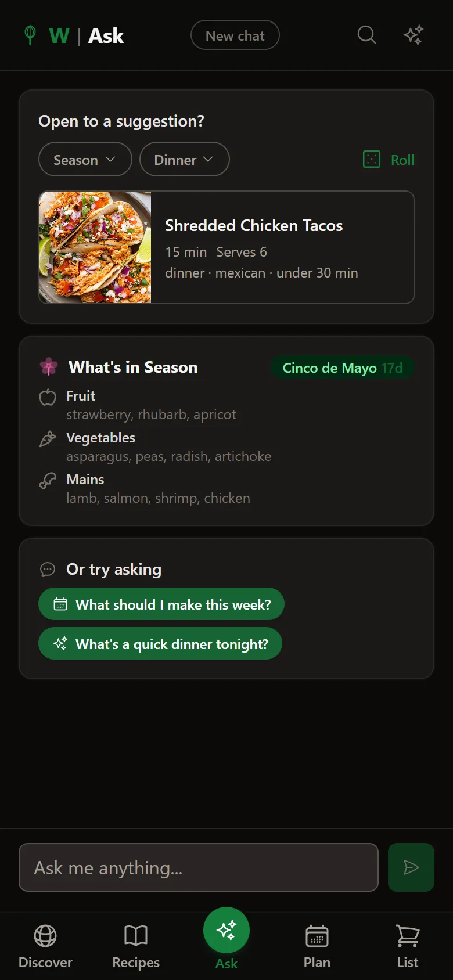Open the List shopping cart icon
453x980 pixels.
pyautogui.click(x=408, y=935)
